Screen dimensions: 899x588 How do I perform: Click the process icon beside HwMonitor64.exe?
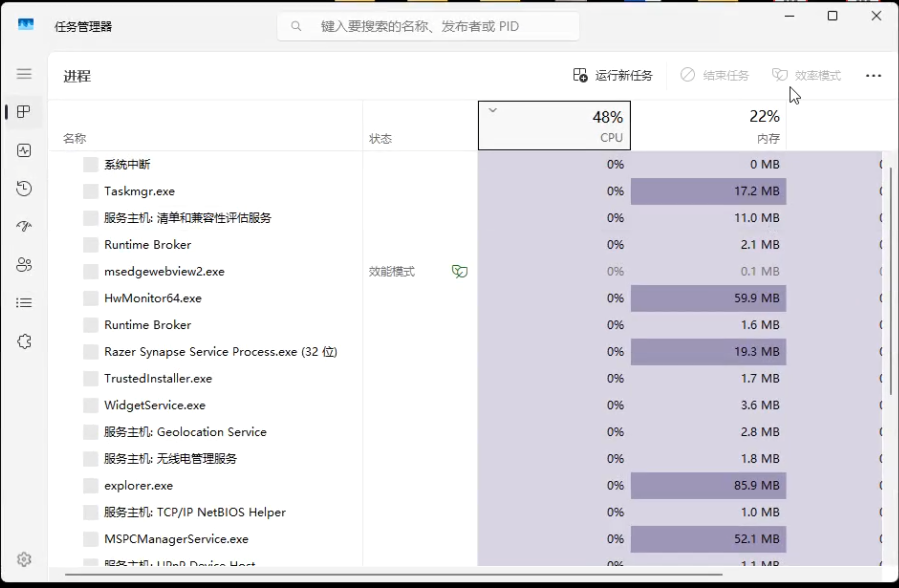click(91, 298)
